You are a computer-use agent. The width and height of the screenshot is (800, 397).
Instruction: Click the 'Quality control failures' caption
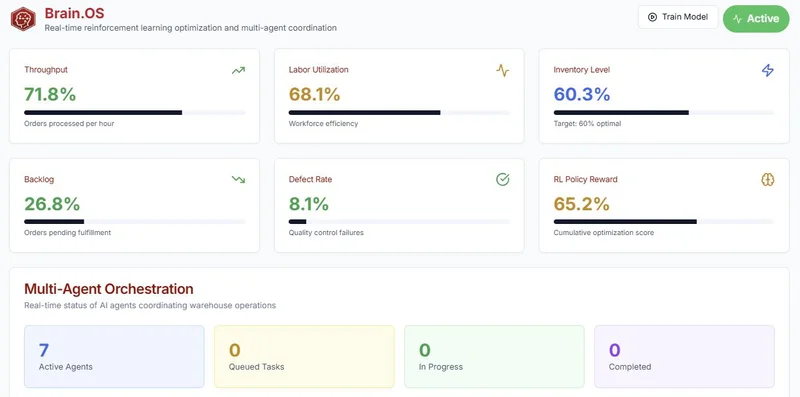326,233
